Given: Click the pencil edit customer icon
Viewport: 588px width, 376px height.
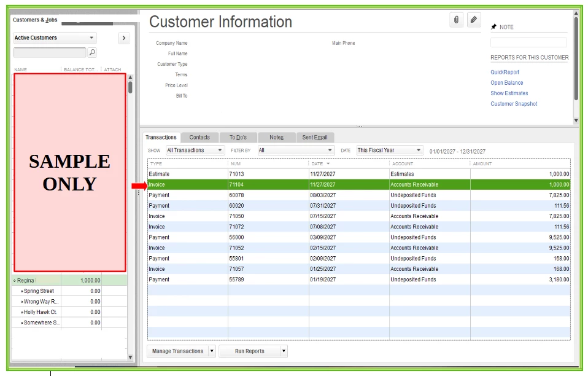Looking at the screenshot, I should [x=474, y=20].
